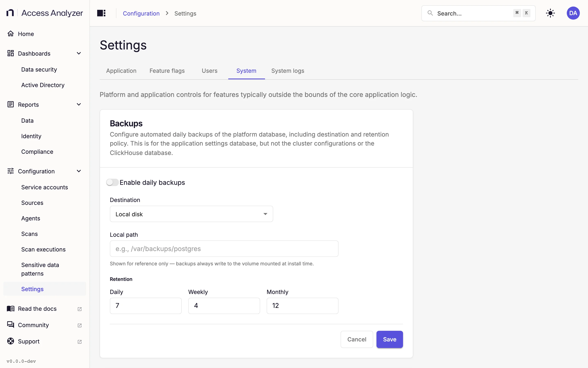Viewport: 588px width, 368px height.
Task: Open Service accounts in the sidebar
Action: (x=45, y=187)
